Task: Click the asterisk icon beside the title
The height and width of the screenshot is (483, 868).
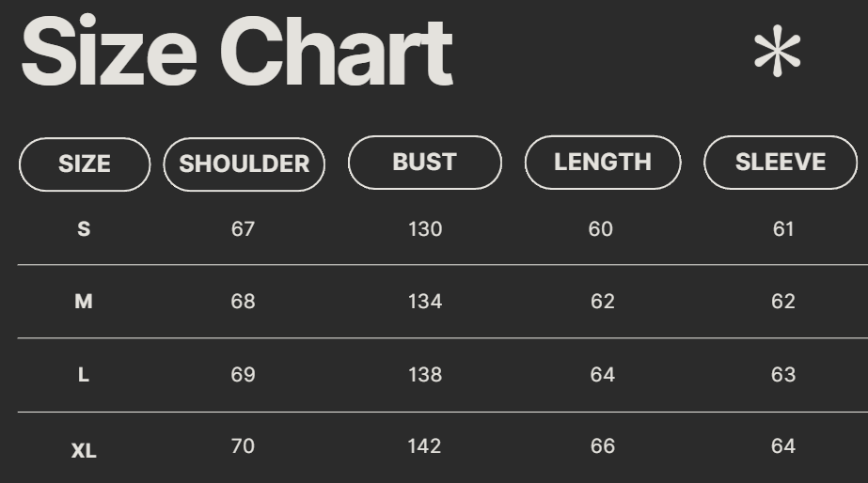Action: coord(777,54)
